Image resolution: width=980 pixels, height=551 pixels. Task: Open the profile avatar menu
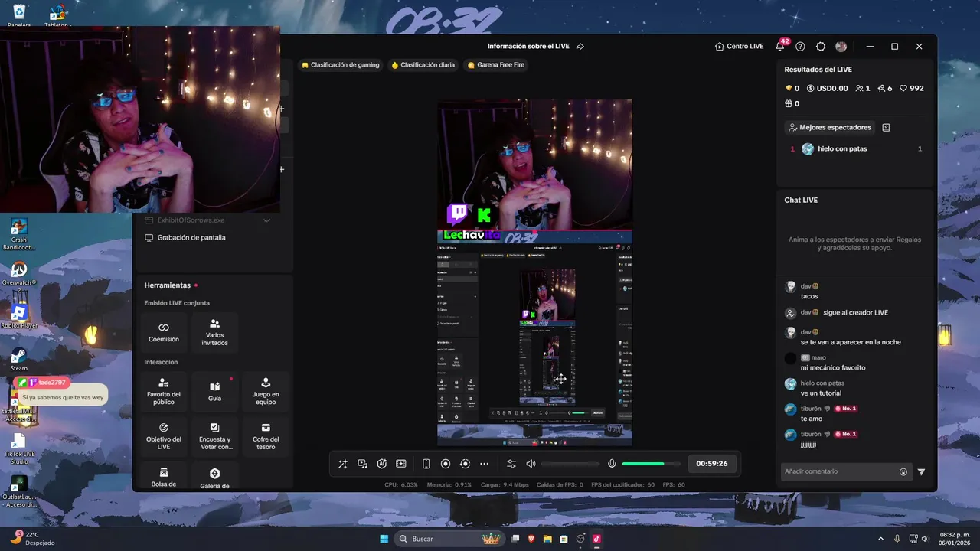841,46
